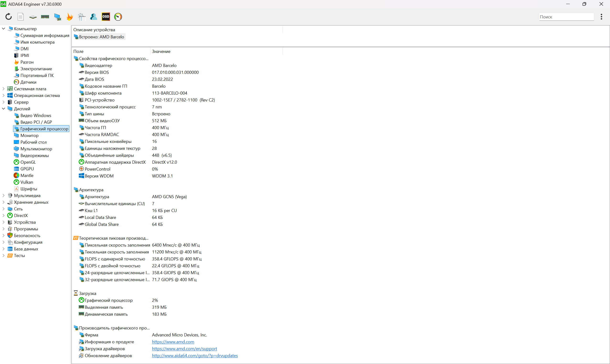
Task: Expand the Хранение данных node
Action: pos(3,202)
